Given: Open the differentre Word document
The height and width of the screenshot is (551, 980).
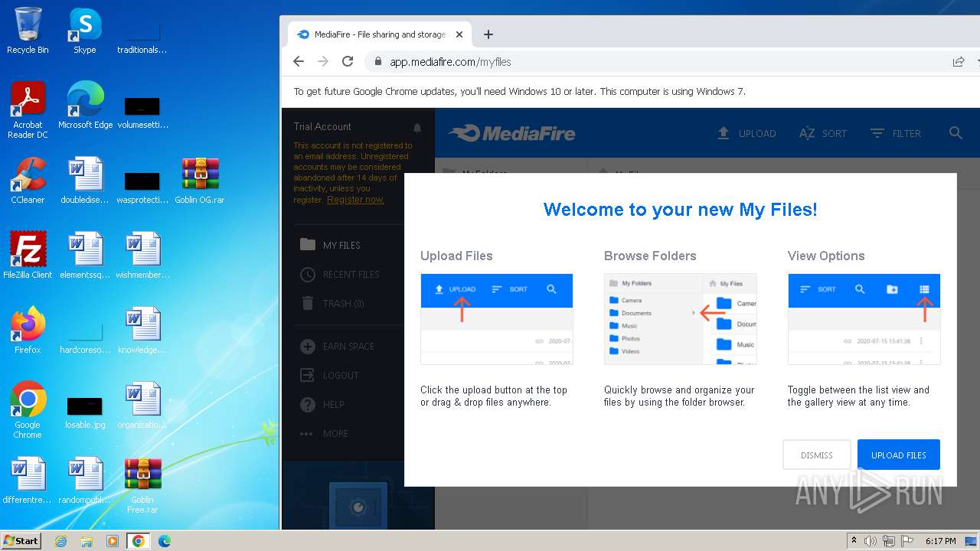Looking at the screenshot, I should pos(28,480).
